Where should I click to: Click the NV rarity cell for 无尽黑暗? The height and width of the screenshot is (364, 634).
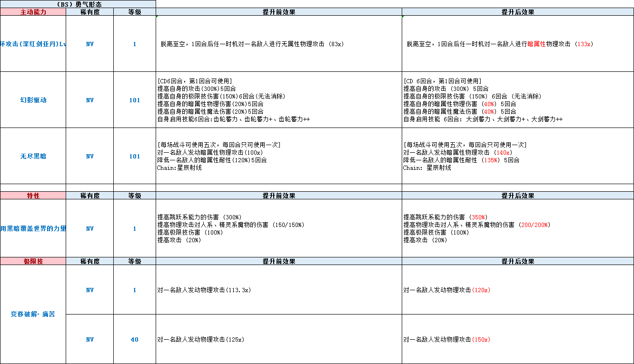click(x=90, y=156)
